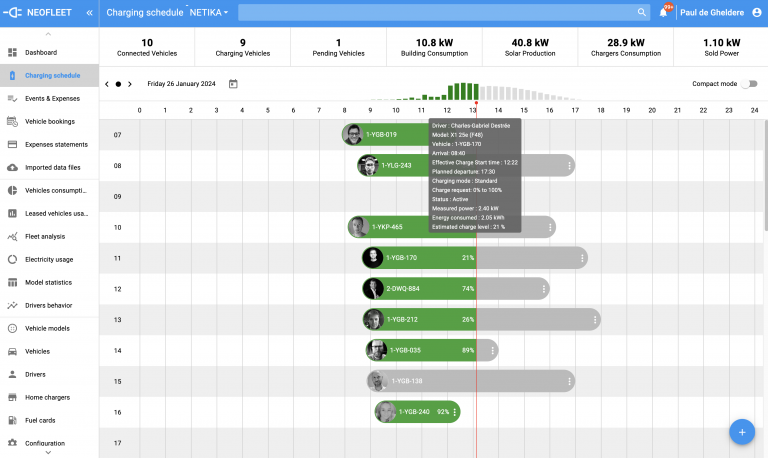The width and height of the screenshot is (768, 458).
Task: Click the search magnifier icon
Action: 641,12
